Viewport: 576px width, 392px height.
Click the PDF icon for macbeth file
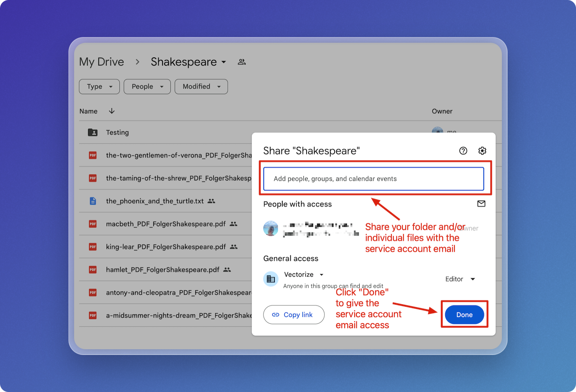click(x=93, y=224)
